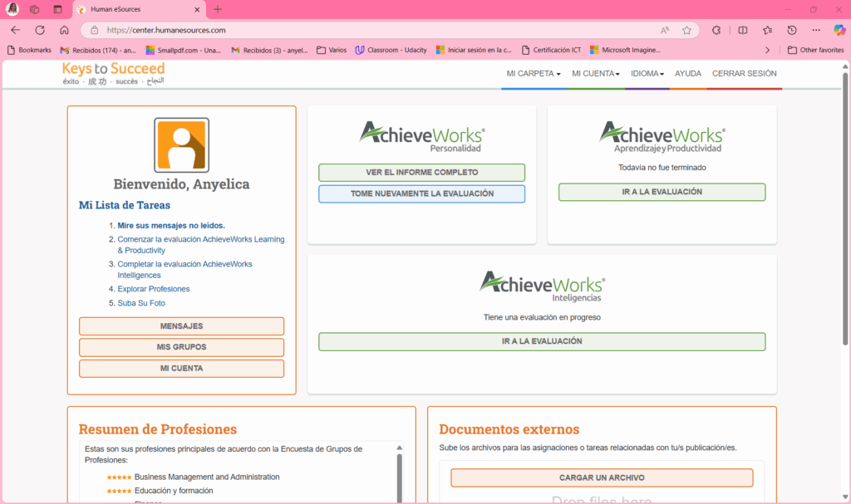
Task: Open the AYUDA help page
Action: click(x=688, y=74)
